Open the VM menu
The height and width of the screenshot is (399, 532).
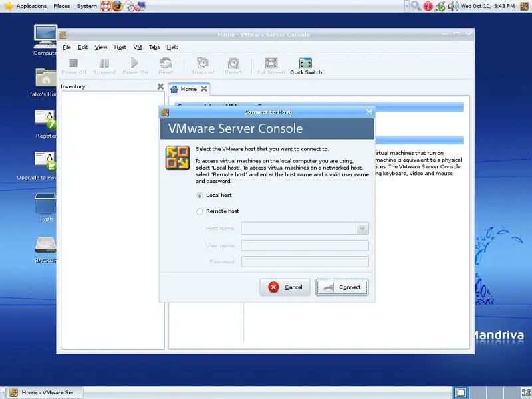(138, 47)
